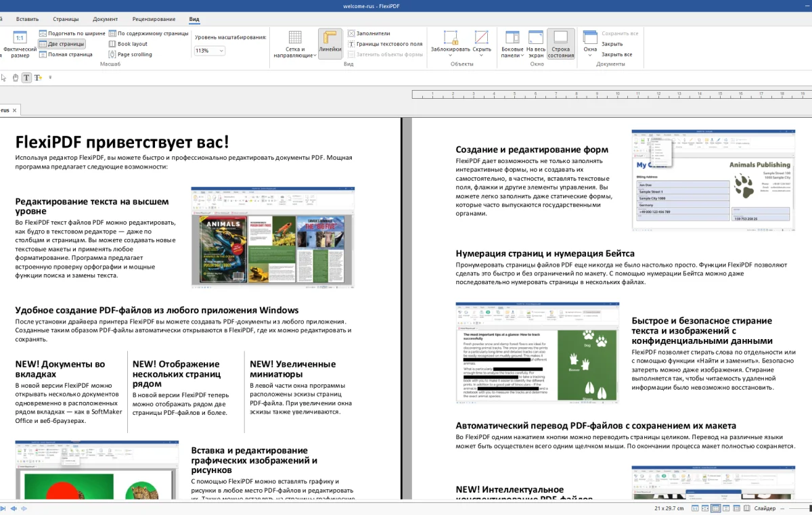Expand the Боковые панели menu
812x515 pixels.
(x=512, y=43)
